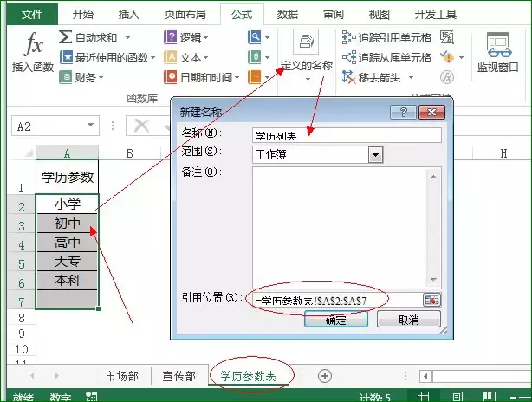This screenshot has height=402, width=532.
Task: Click next sheet navigation arrow
Action: point(56,375)
